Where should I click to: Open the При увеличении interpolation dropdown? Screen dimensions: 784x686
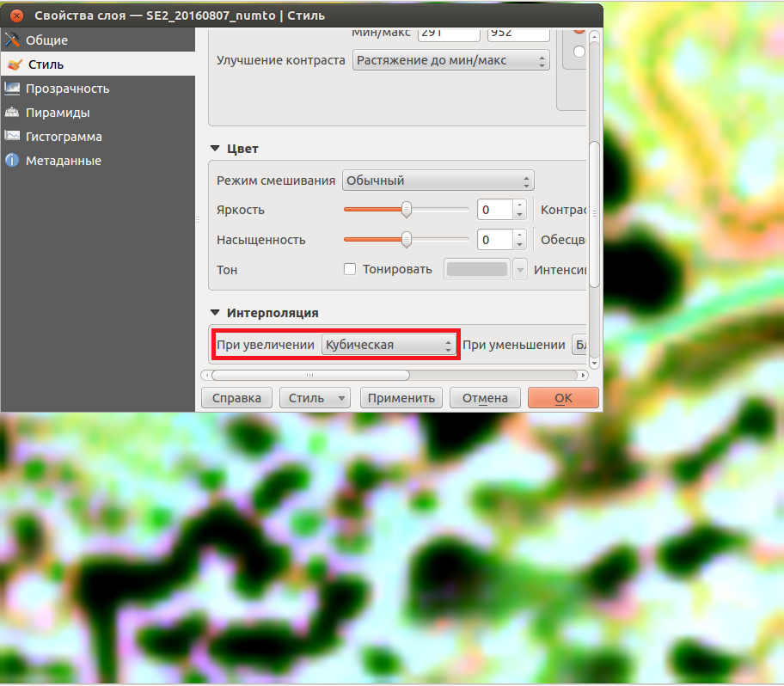coord(387,345)
